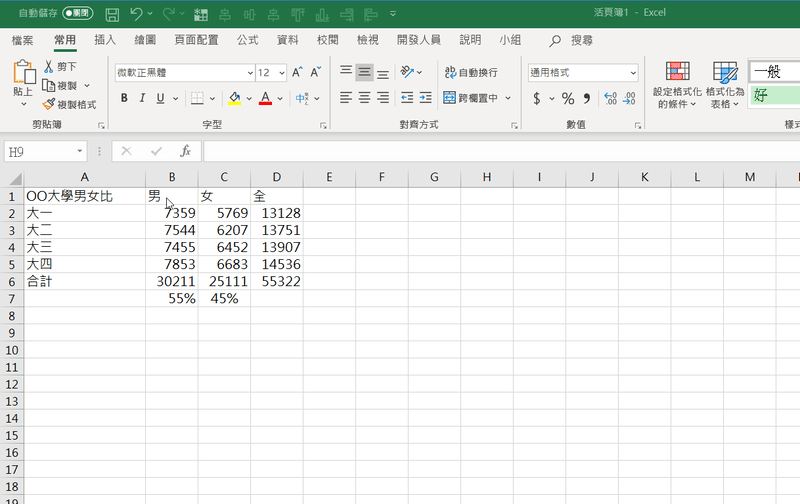The height and width of the screenshot is (504, 800).
Task: Switch to the 頁面配置 tab
Action: click(196, 40)
